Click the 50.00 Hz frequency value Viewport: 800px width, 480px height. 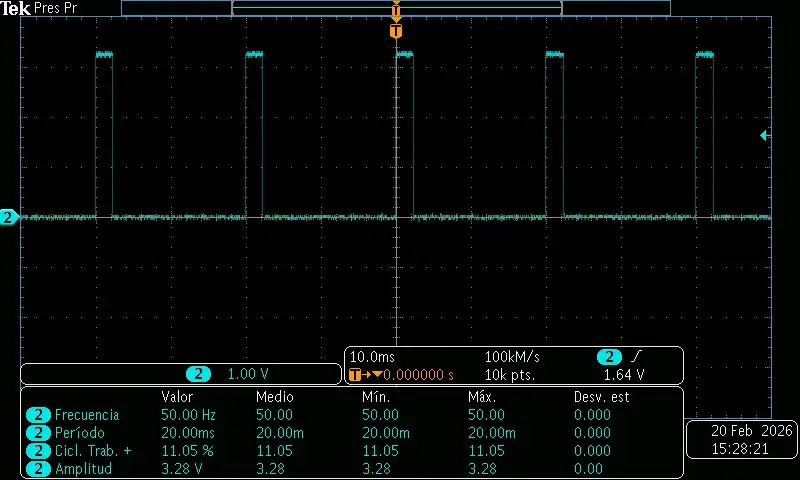188,415
